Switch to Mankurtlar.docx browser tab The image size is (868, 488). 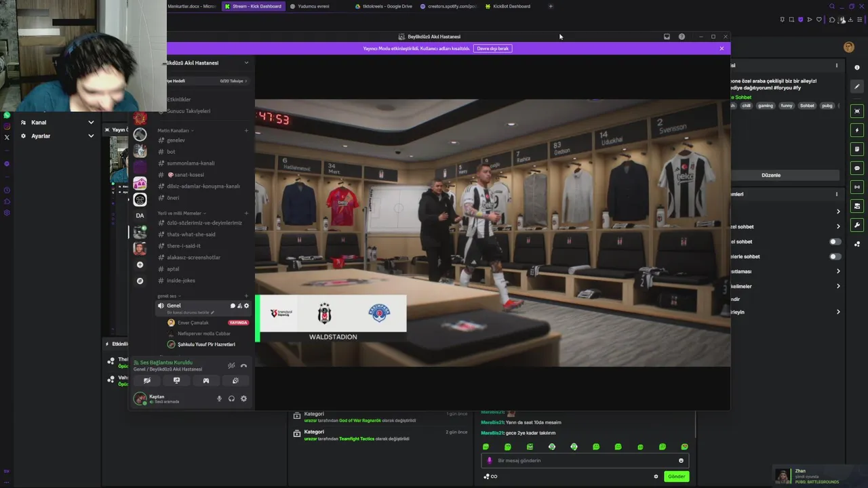pyautogui.click(x=193, y=6)
